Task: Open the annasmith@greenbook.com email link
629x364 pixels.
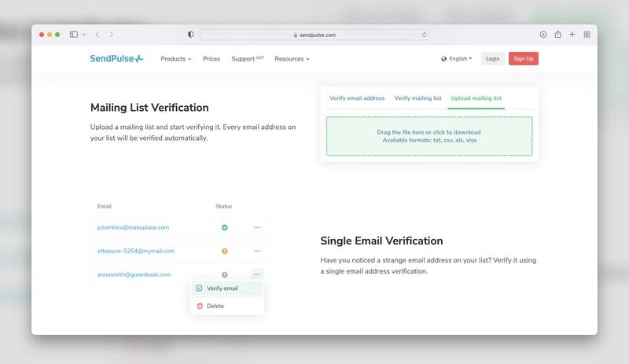Action: 134,275
